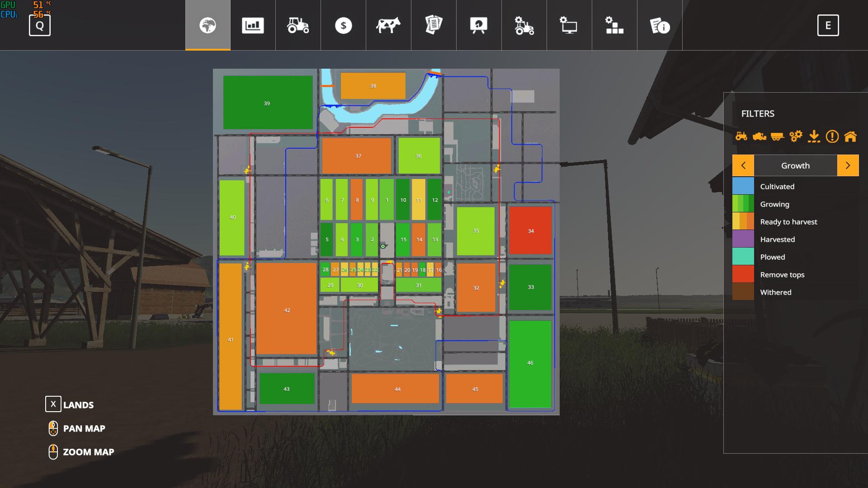Switch to the Statistics chart tab
This screenshot has width=868, height=488.
tap(253, 25)
